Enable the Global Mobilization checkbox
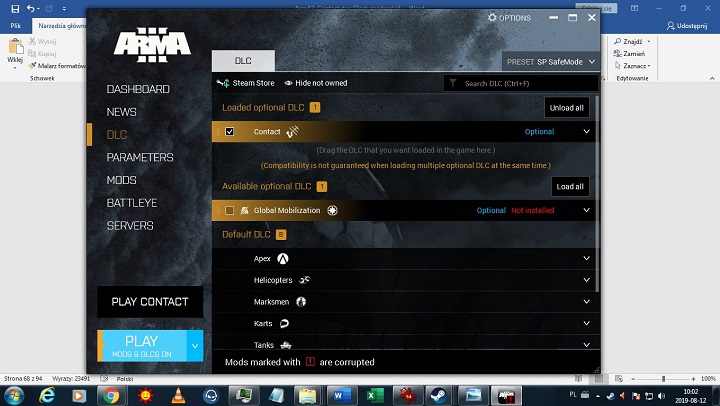The height and width of the screenshot is (406, 720). click(x=230, y=211)
